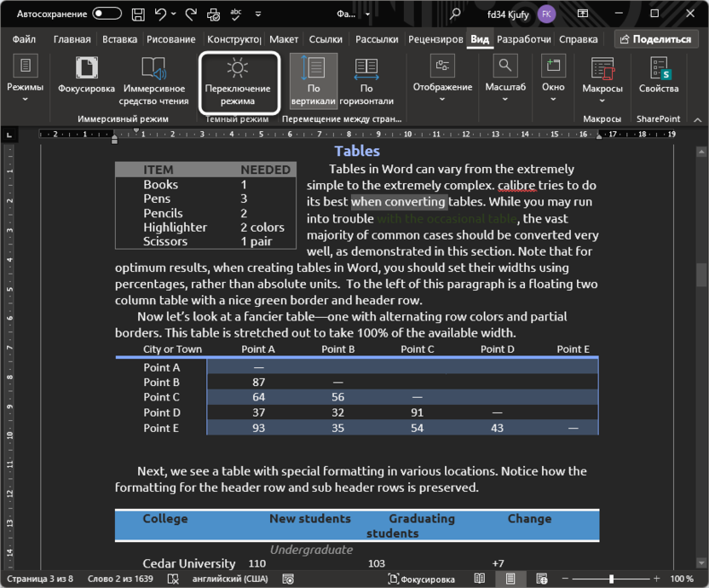Redo the action in the quick access toolbar
The image size is (709, 588).
[x=191, y=14]
